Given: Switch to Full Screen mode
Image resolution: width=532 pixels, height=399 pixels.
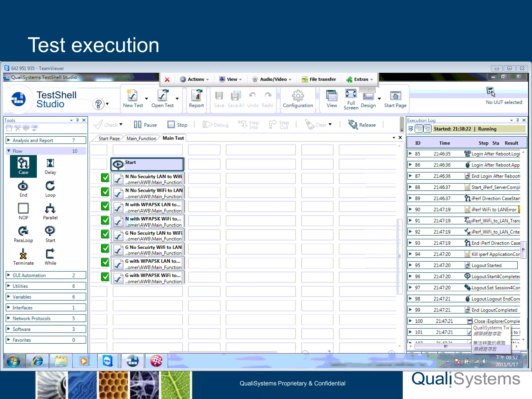Looking at the screenshot, I should (351, 99).
